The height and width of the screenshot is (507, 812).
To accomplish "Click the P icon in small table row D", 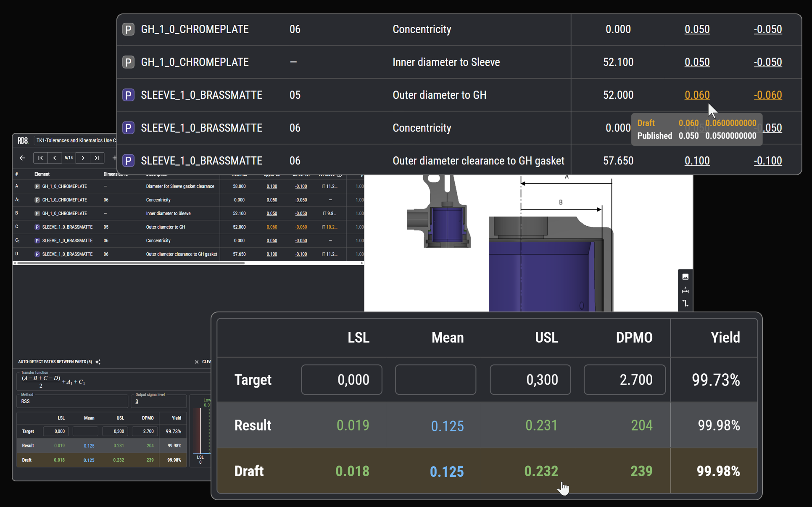I will pyautogui.click(x=37, y=254).
